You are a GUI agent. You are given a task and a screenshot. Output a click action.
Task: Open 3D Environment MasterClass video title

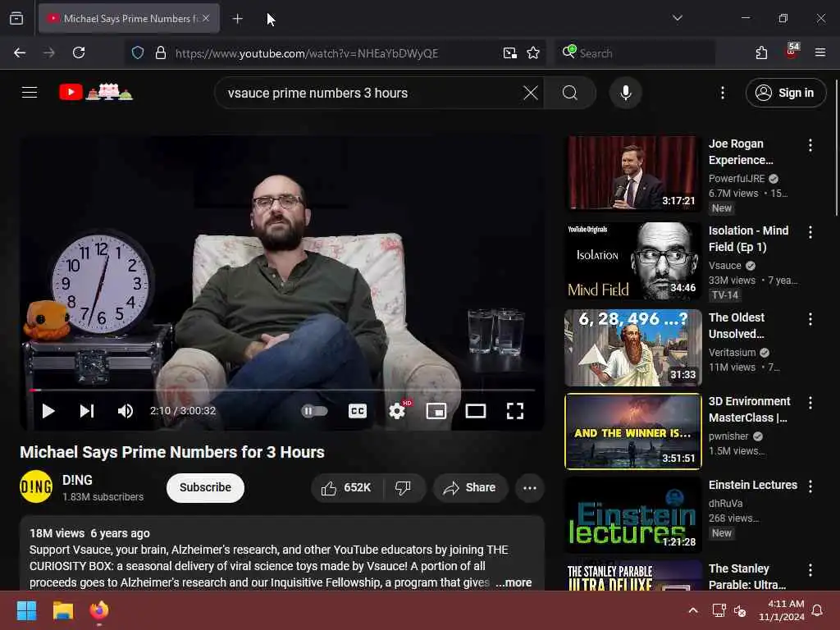pyautogui.click(x=750, y=409)
